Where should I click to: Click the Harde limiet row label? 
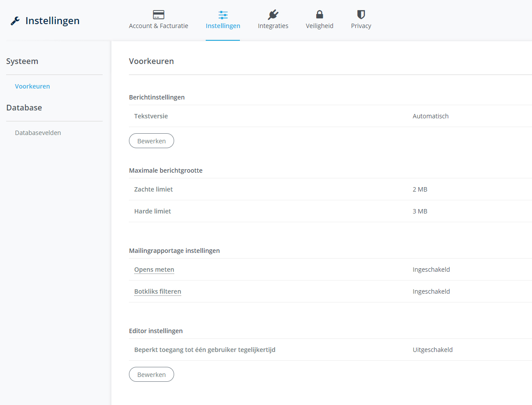click(153, 211)
